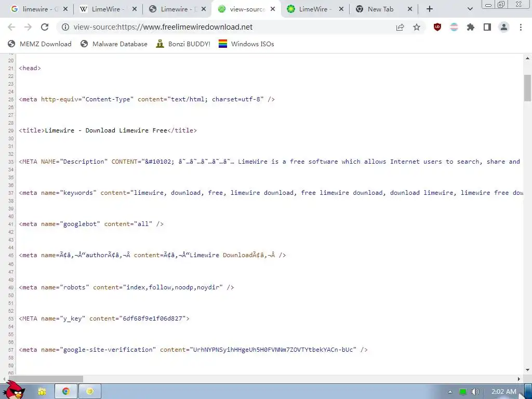Screen dimensions: 532x399
Task: Close the limewire Google search tab
Action: pos(65,9)
